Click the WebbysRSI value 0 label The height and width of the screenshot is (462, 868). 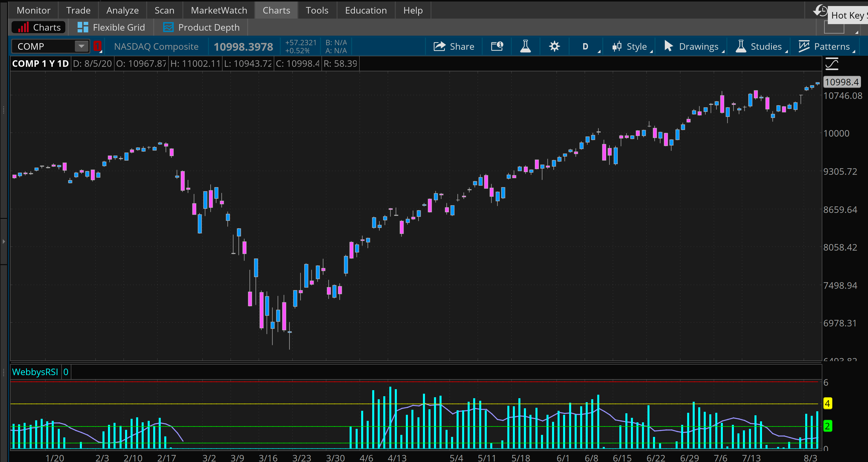pos(66,372)
